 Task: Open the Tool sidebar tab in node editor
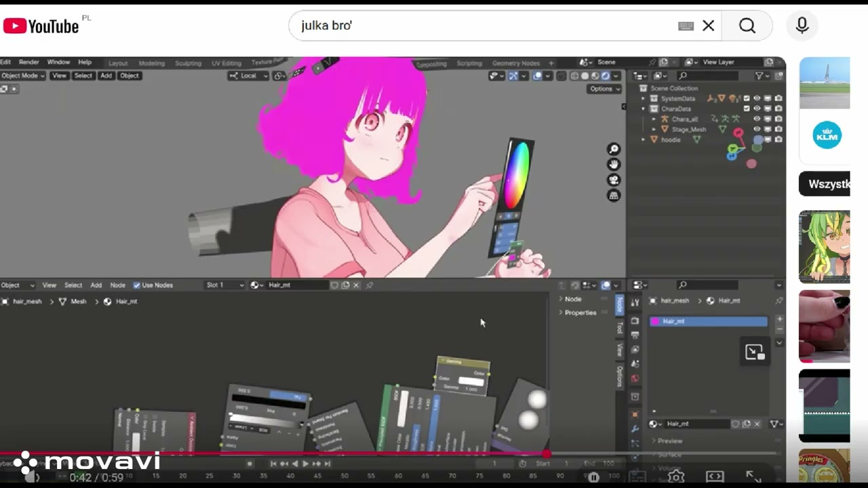pos(619,328)
